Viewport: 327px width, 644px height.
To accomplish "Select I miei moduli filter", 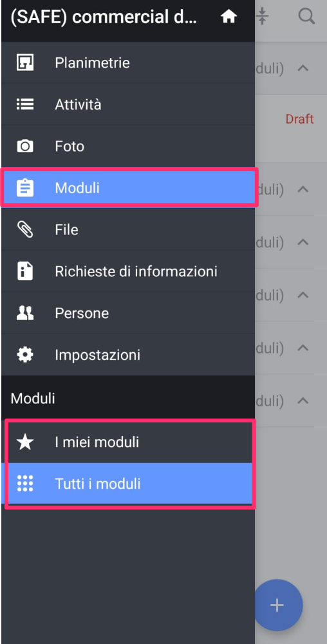I will tap(128, 442).
